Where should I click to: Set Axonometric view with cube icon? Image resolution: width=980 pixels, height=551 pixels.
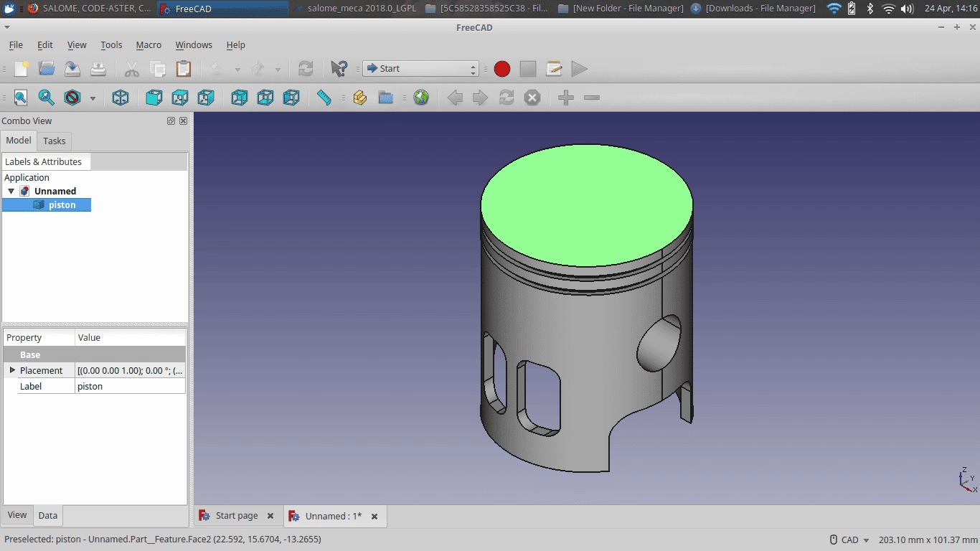click(x=121, y=98)
